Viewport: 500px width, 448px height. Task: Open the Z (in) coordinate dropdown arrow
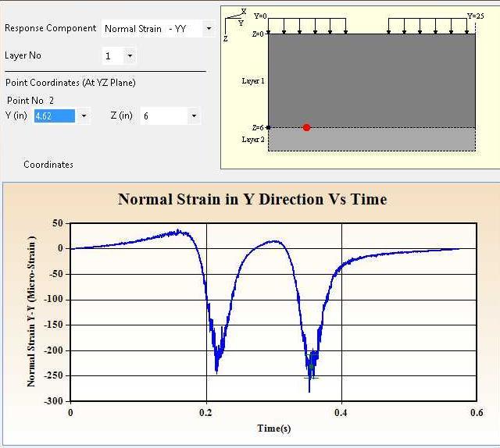(194, 116)
